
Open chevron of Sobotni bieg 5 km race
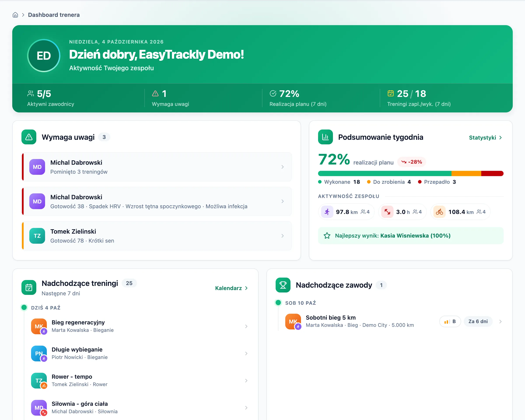tap(500, 322)
